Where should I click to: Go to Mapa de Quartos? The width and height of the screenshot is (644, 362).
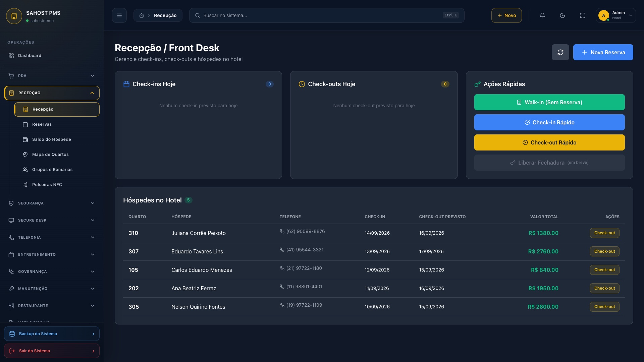(x=57, y=155)
